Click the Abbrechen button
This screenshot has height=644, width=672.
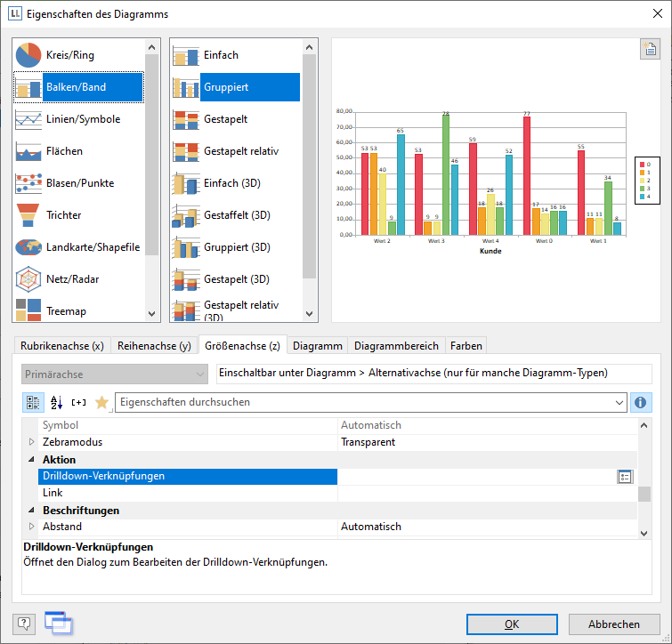[614, 624]
